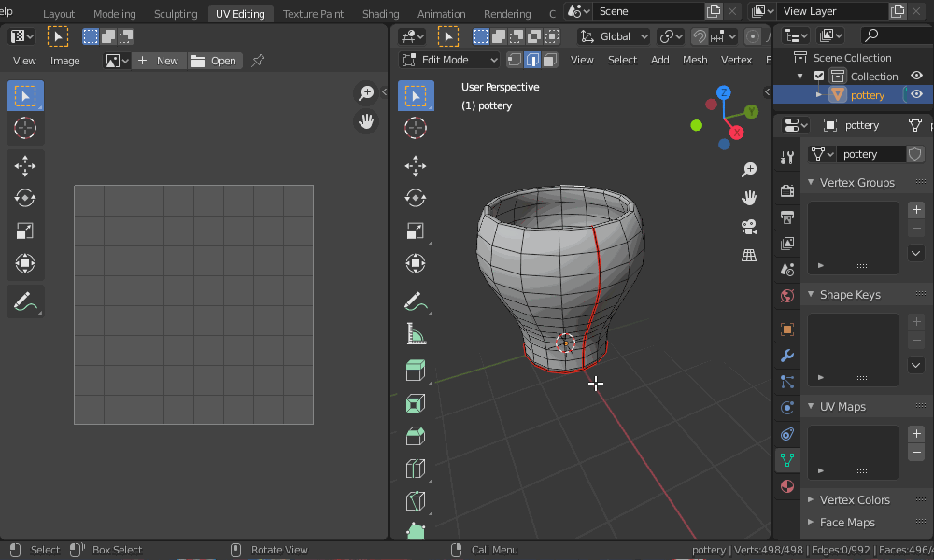Switch to the Texture Paint workspace tab

pyautogui.click(x=313, y=14)
